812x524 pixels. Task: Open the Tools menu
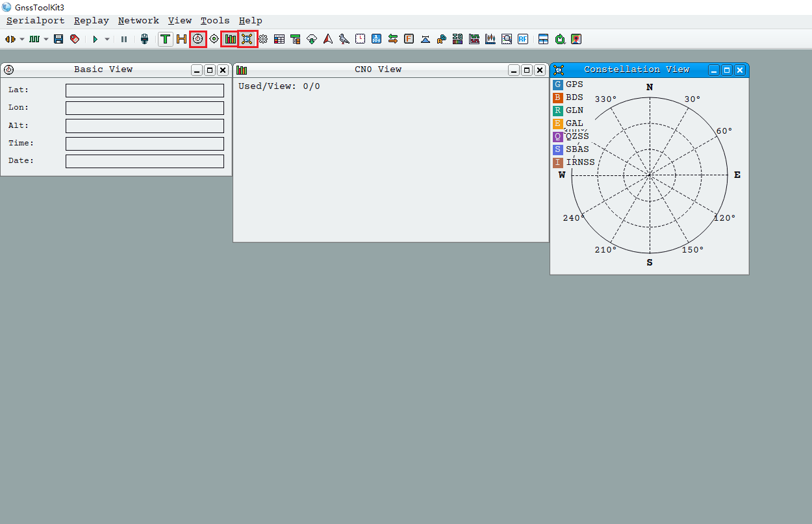(215, 21)
